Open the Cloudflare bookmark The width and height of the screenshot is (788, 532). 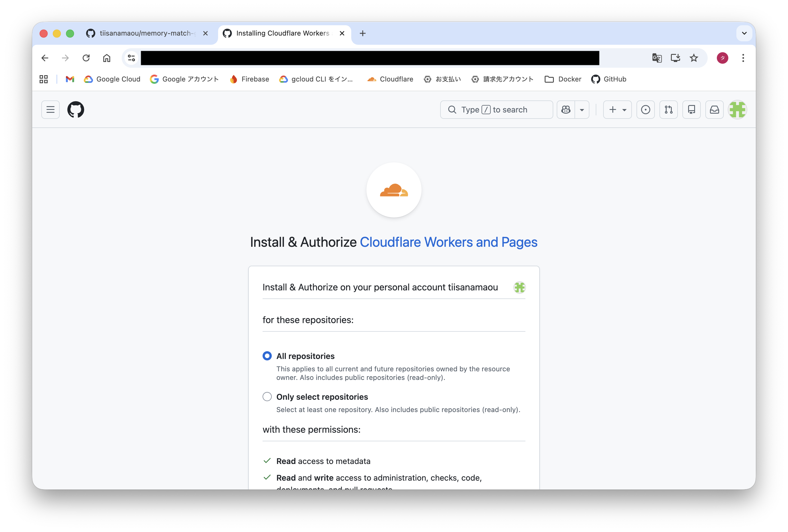(x=390, y=79)
